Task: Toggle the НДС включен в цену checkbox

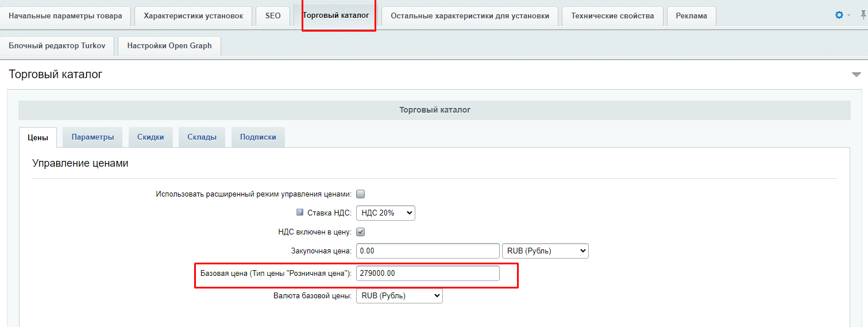Action: click(361, 232)
